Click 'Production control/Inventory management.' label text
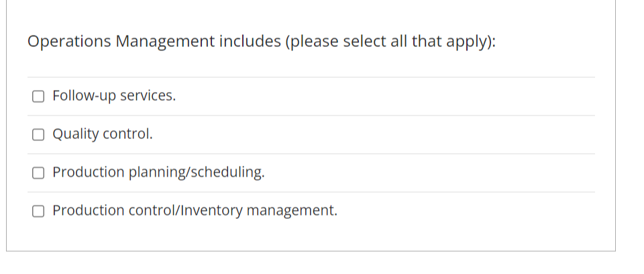This screenshot has height=274, width=644. tap(195, 211)
